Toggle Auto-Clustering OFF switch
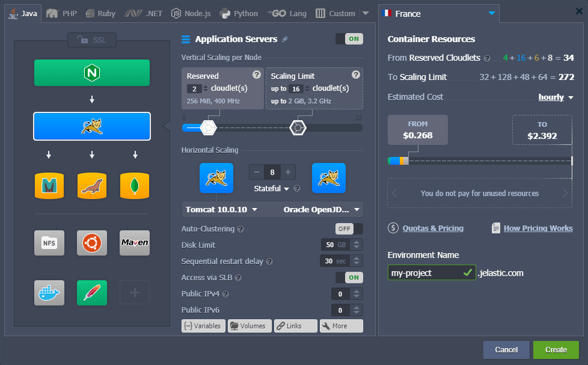Viewport: 588px width, 365px height. [349, 229]
